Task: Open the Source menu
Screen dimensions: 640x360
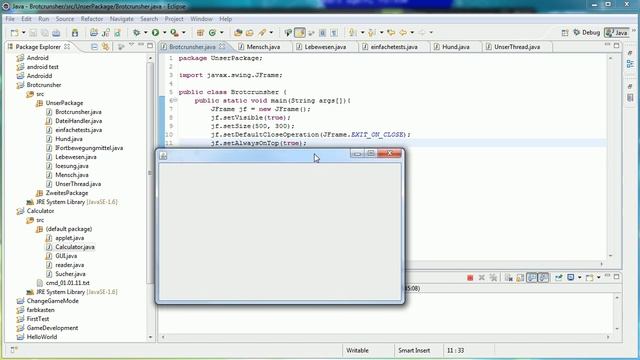Action: pos(65,19)
